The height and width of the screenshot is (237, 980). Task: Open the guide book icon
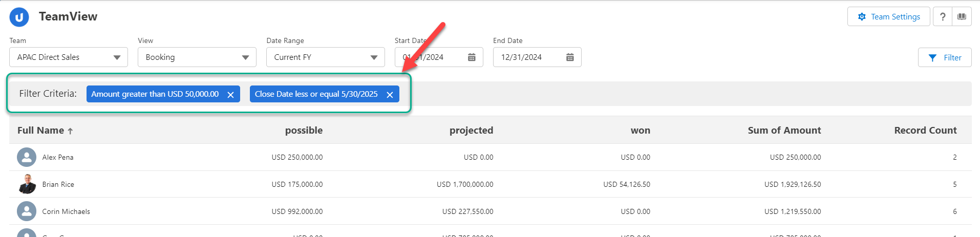[962, 17]
